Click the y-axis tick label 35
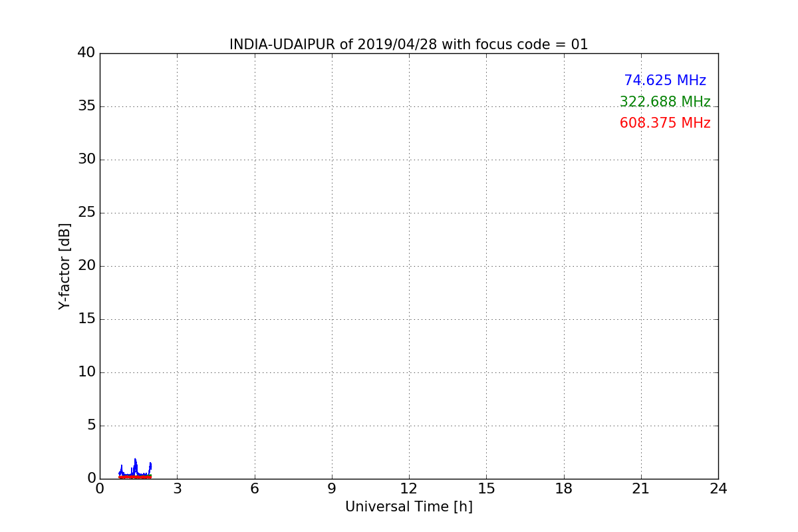Screen dimensions: 798x532 pos(86,106)
